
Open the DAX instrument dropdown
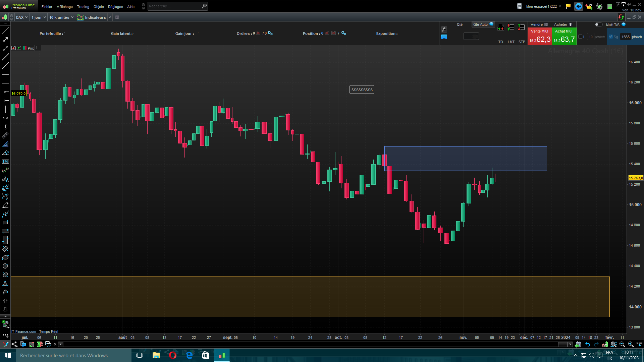click(22, 17)
